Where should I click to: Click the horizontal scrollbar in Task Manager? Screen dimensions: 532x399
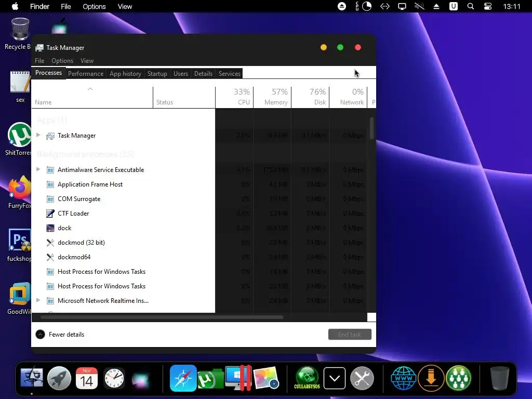[162, 317]
